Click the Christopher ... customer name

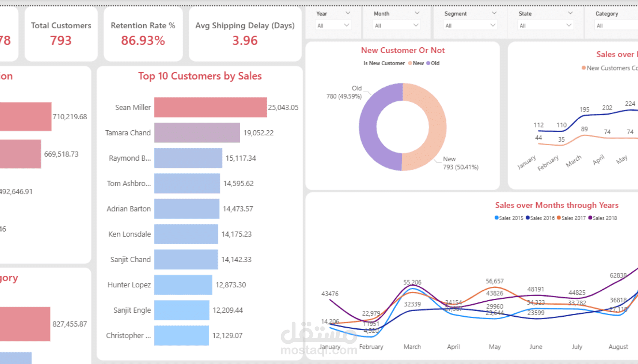click(x=128, y=335)
